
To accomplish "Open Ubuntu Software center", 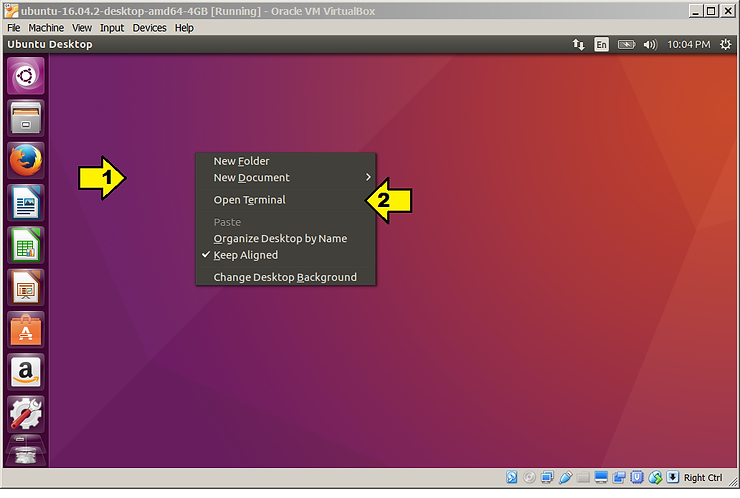I will click(x=26, y=330).
